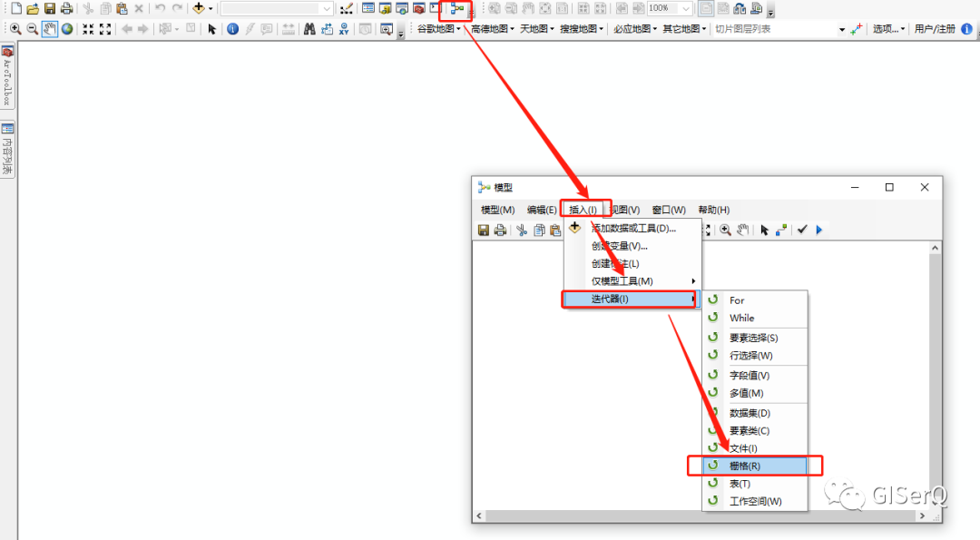This screenshot has width=980, height=540.
Task: Print the map from main toolbar
Action: click(x=66, y=9)
